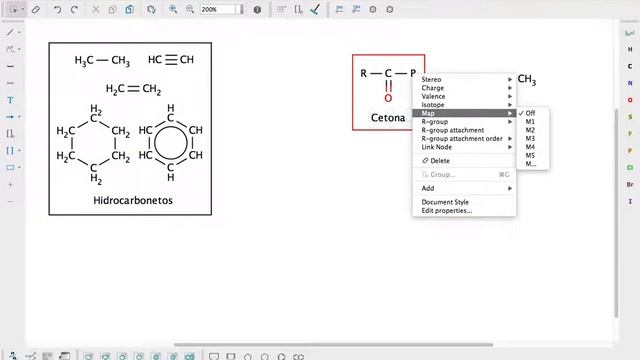Set atom map to M4
The width and height of the screenshot is (640, 360).
tap(533, 147)
